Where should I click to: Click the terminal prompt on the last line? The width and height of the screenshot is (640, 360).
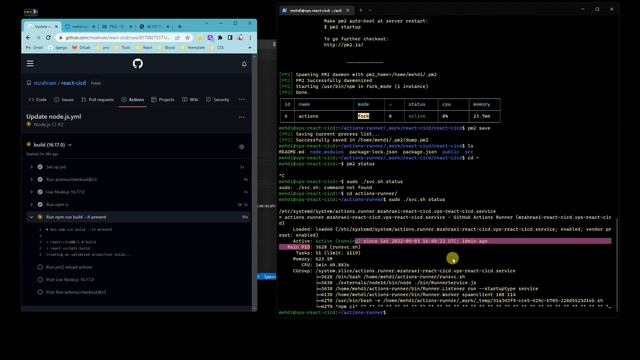pos(332,312)
